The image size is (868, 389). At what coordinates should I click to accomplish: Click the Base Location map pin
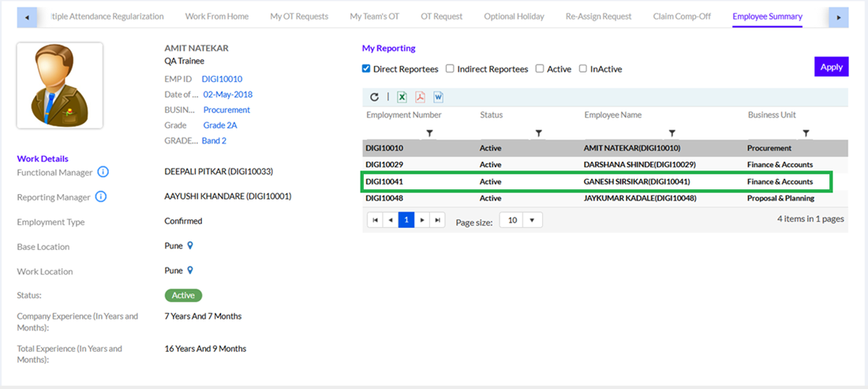click(190, 246)
